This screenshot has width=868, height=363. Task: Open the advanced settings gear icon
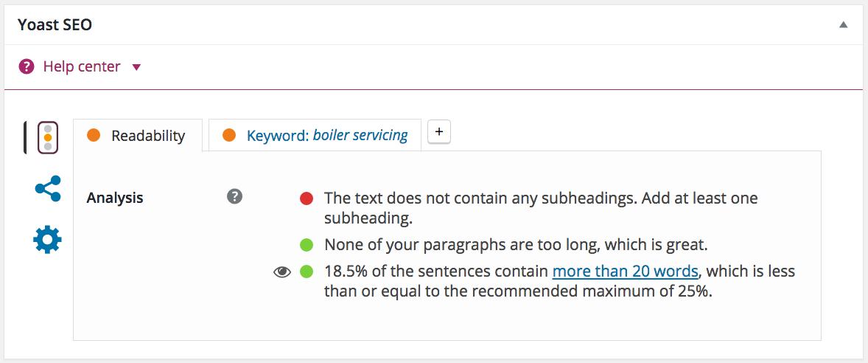[x=48, y=240]
